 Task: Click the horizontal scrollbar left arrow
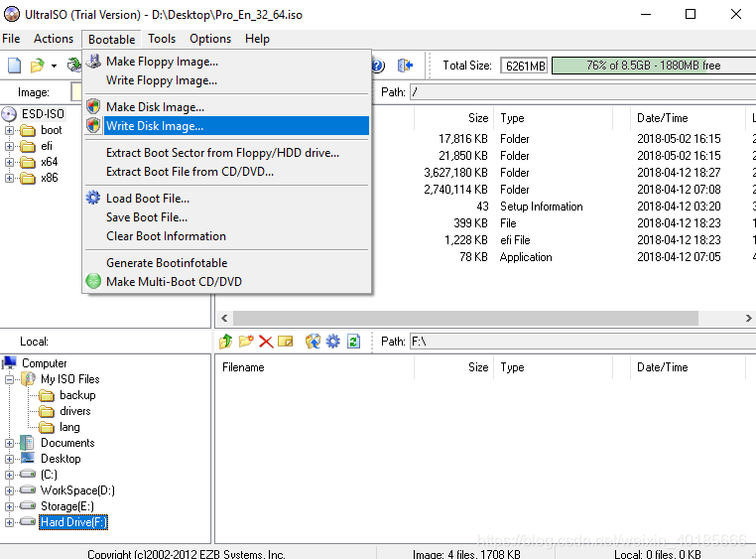224,318
